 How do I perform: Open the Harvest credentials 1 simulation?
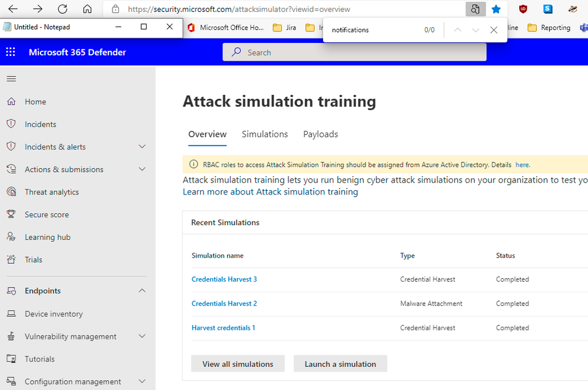[x=223, y=328]
